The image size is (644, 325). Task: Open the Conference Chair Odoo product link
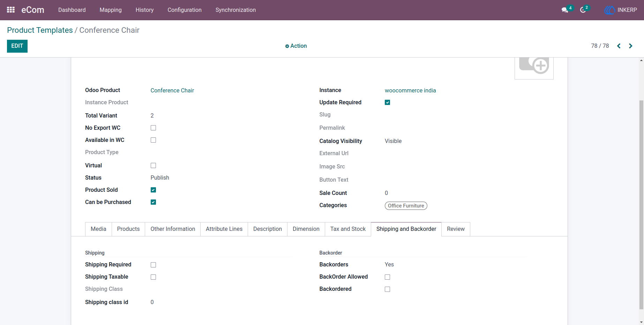(172, 91)
